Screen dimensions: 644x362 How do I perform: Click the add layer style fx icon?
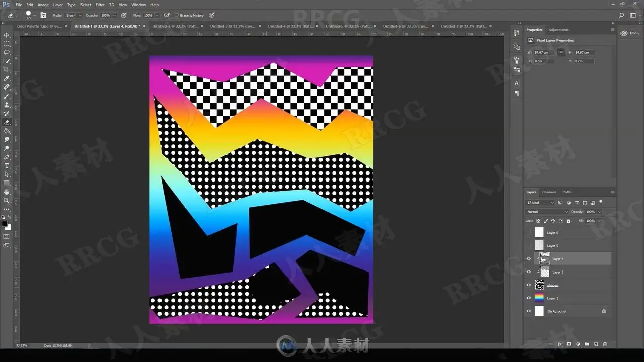(559, 344)
